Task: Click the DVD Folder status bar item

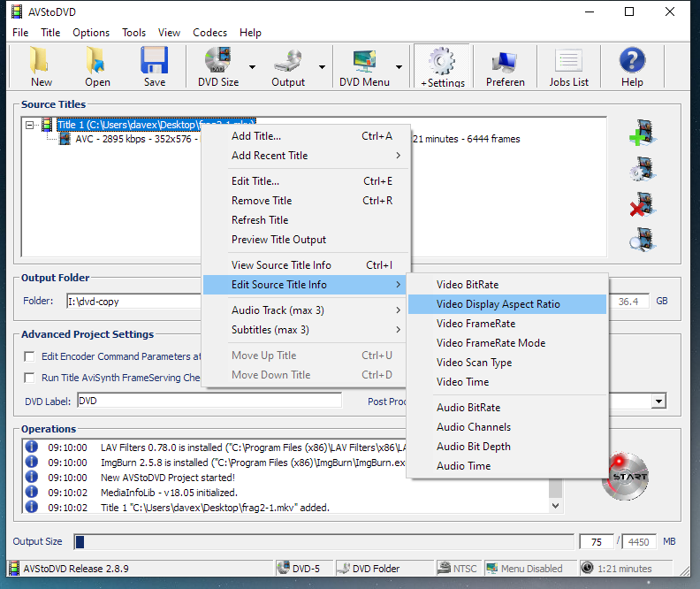Action: coord(384,569)
